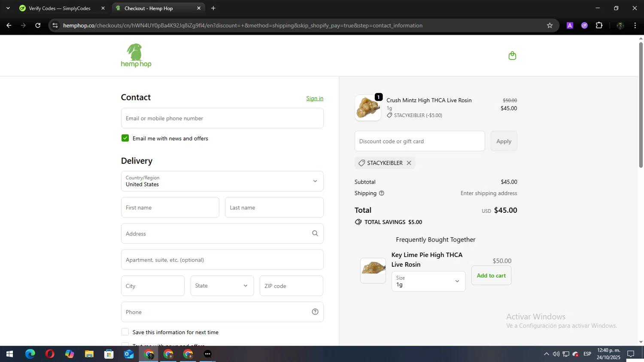644x362 pixels.
Task: Open the tab search dropdown arrow
Action: coord(8,8)
